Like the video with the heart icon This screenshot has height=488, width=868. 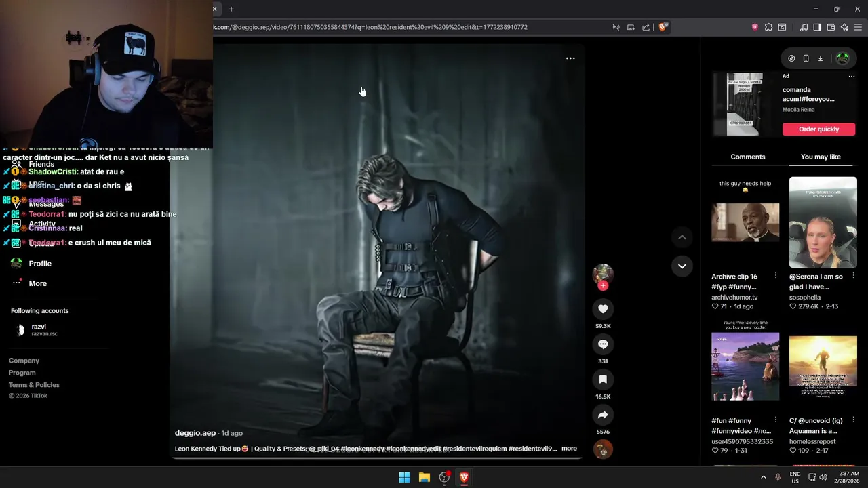(x=603, y=309)
